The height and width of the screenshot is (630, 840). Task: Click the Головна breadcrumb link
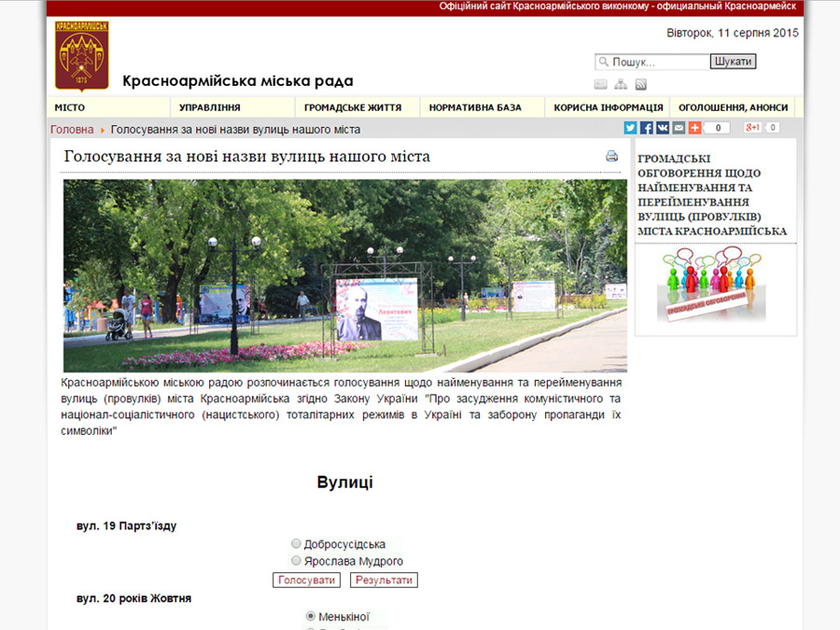72,130
